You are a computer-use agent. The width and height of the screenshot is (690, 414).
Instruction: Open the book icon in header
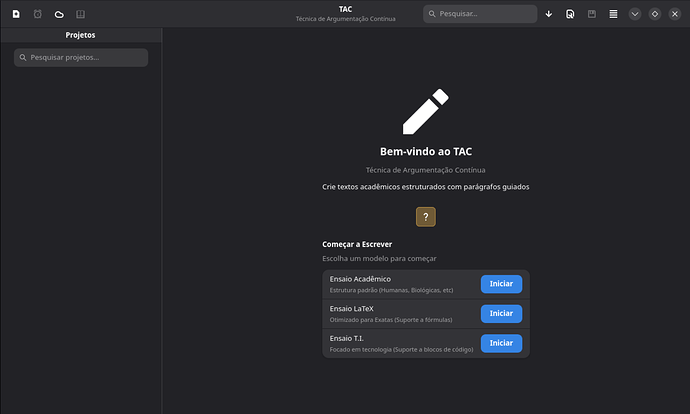[81, 14]
